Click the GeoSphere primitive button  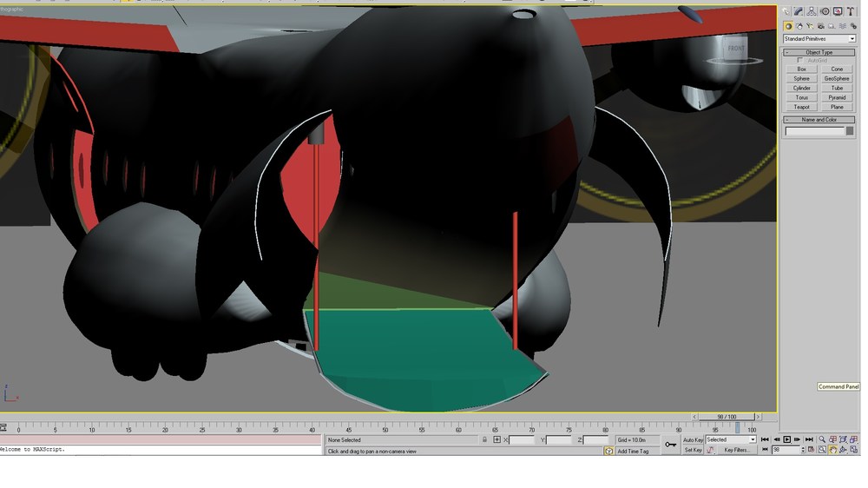[x=837, y=79]
